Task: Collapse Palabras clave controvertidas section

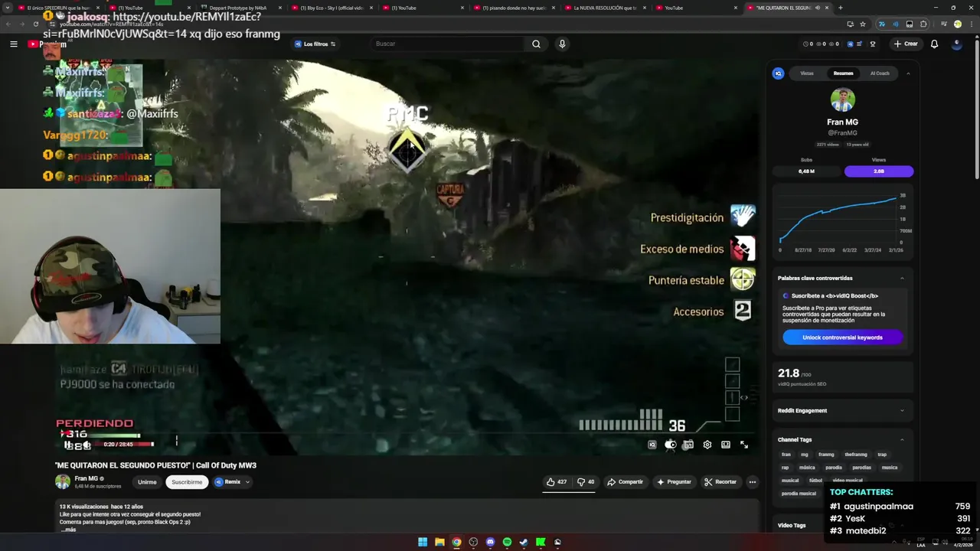Action: (x=902, y=278)
